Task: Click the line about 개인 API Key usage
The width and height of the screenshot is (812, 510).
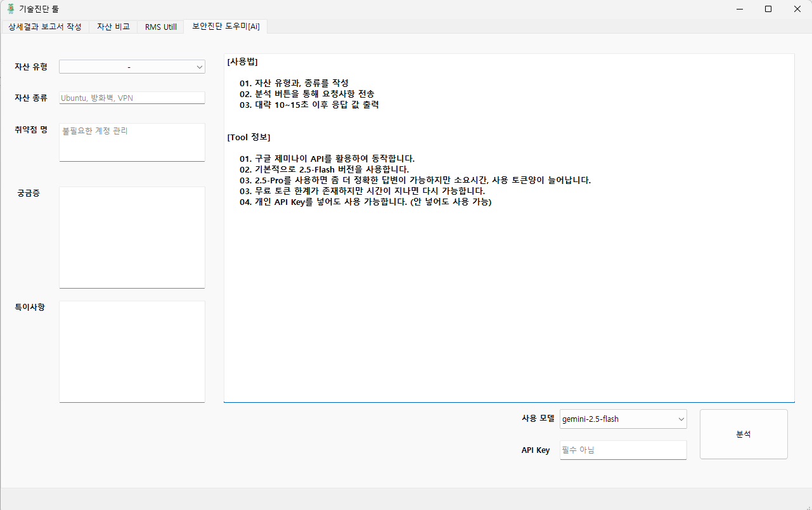Action: (365, 202)
